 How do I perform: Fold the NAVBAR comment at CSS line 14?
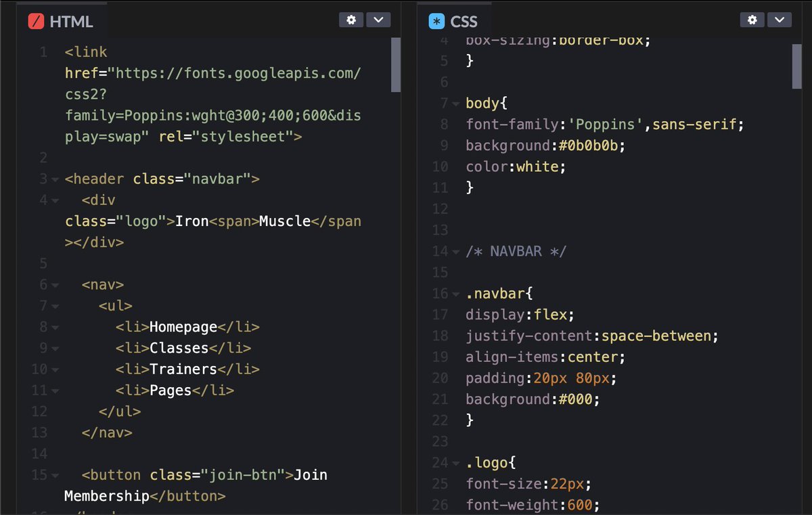(x=456, y=252)
